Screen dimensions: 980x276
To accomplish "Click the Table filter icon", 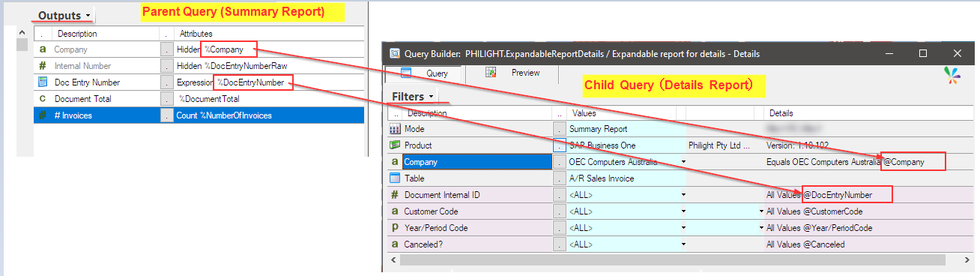I will click(395, 178).
